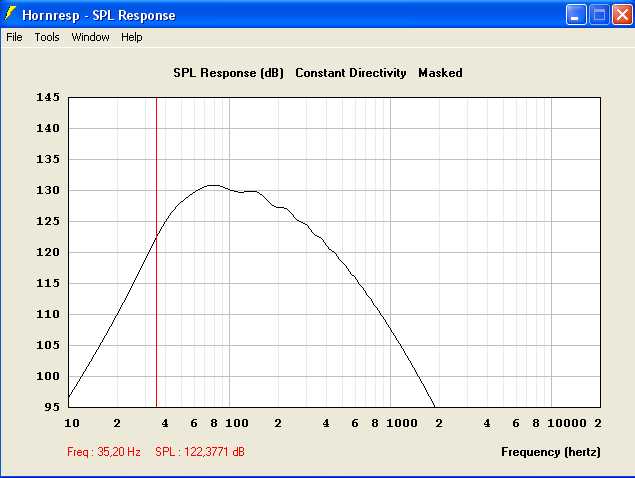
Task: Click the 'Freq : 35,20 Hz' readout
Action: click(x=104, y=452)
